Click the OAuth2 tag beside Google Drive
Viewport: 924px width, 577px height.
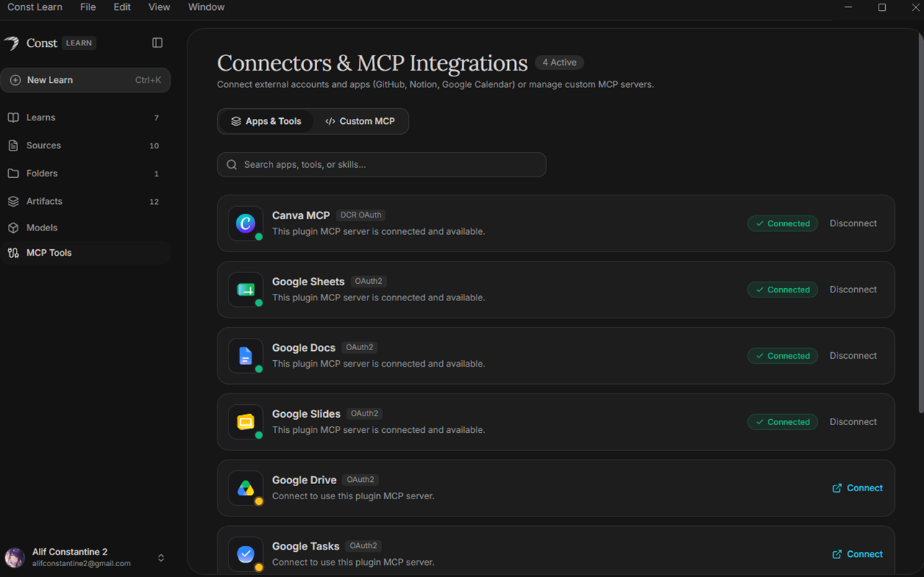(x=360, y=480)
